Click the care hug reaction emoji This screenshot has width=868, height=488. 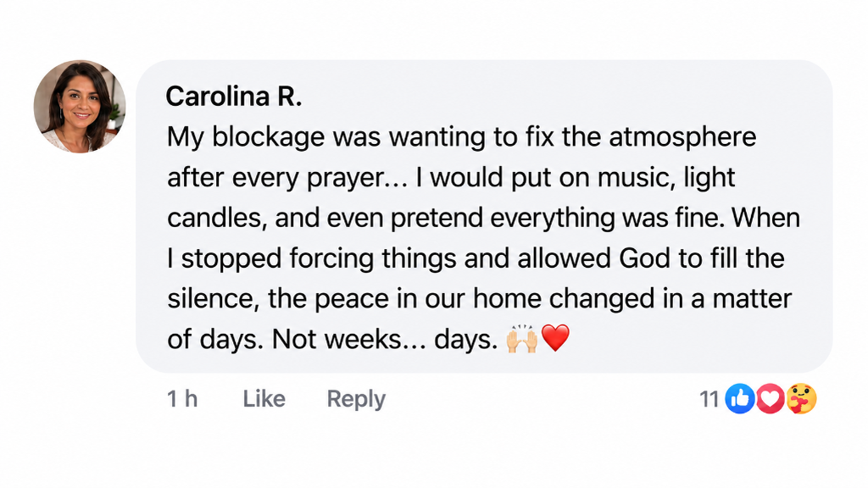(801, 398)
